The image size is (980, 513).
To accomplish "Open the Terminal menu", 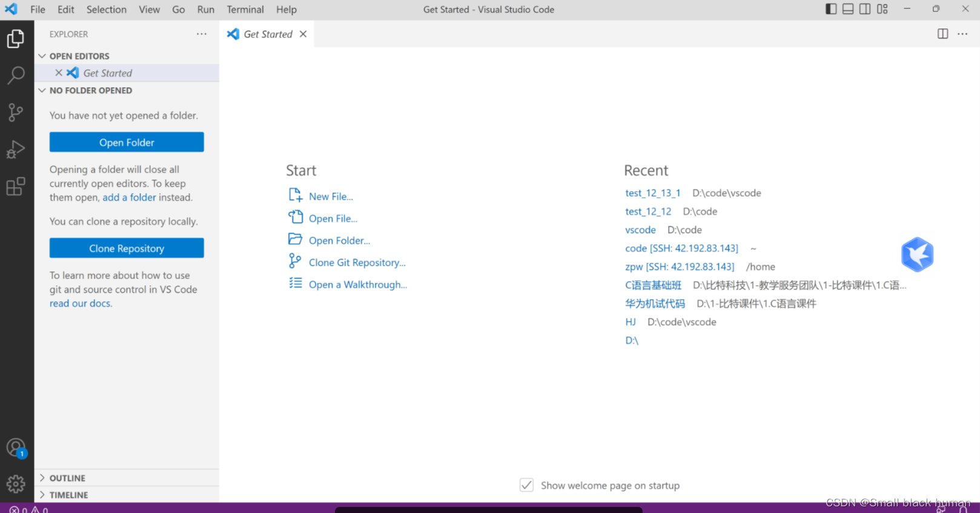I will coord(245,10).
